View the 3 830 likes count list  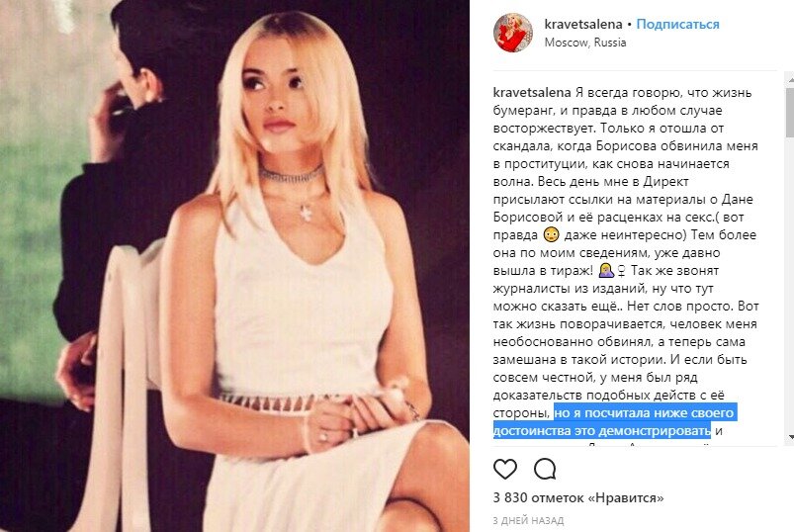point(578,497)
